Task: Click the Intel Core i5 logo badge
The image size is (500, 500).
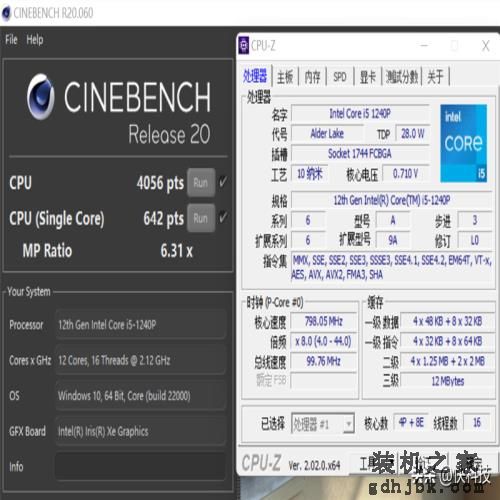Action: click(464, 143)
